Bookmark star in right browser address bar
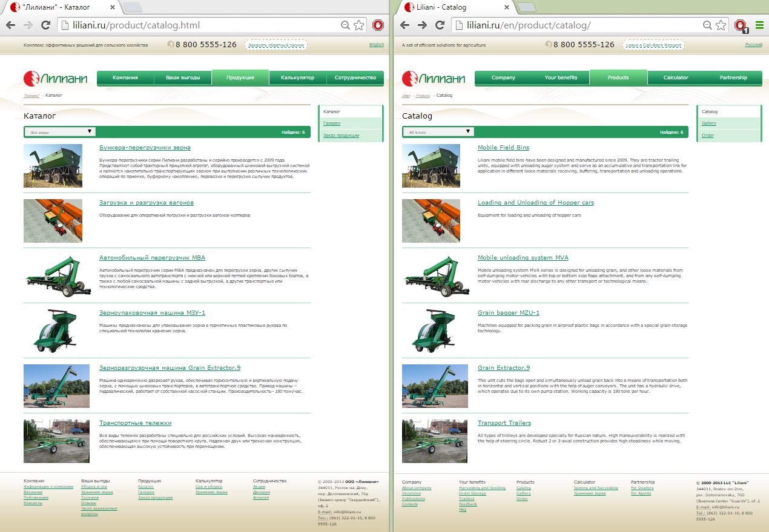 [x=721, y=25]
